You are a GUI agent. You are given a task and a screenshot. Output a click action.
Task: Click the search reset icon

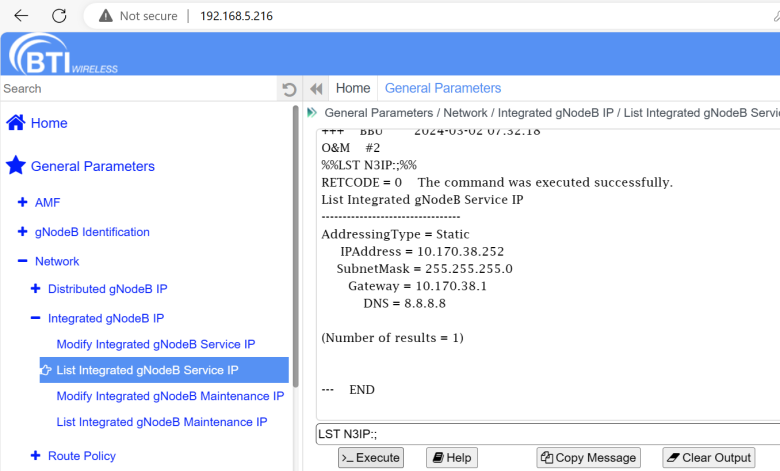[x=289, y=89]
